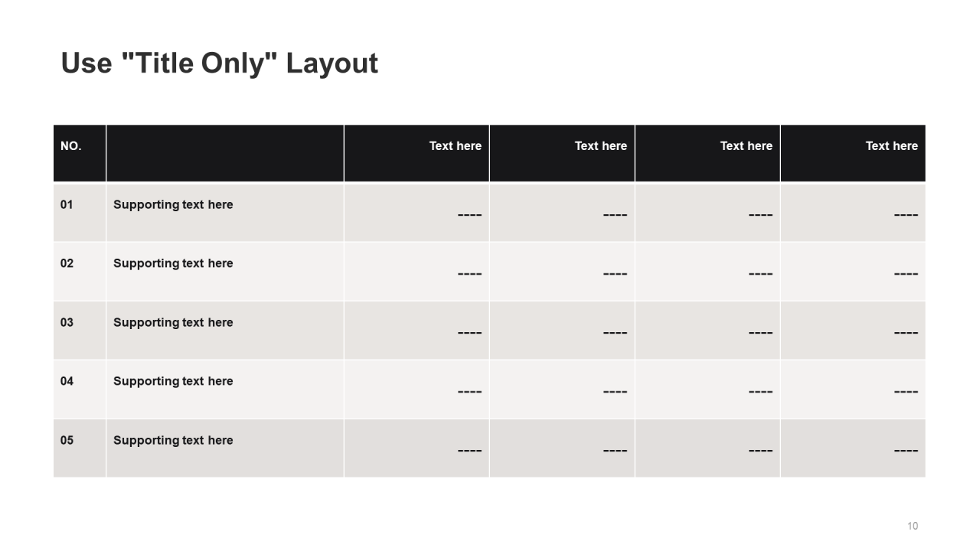This screenshot has width=980, height=551.
Task: Click second dashes cell in row 04
Action: (562, 390)
